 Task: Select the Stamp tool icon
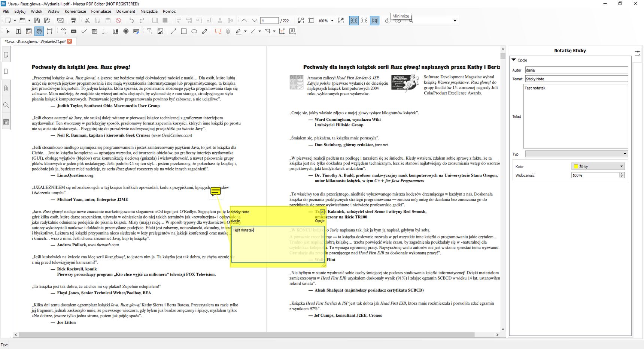coord(292,31)
